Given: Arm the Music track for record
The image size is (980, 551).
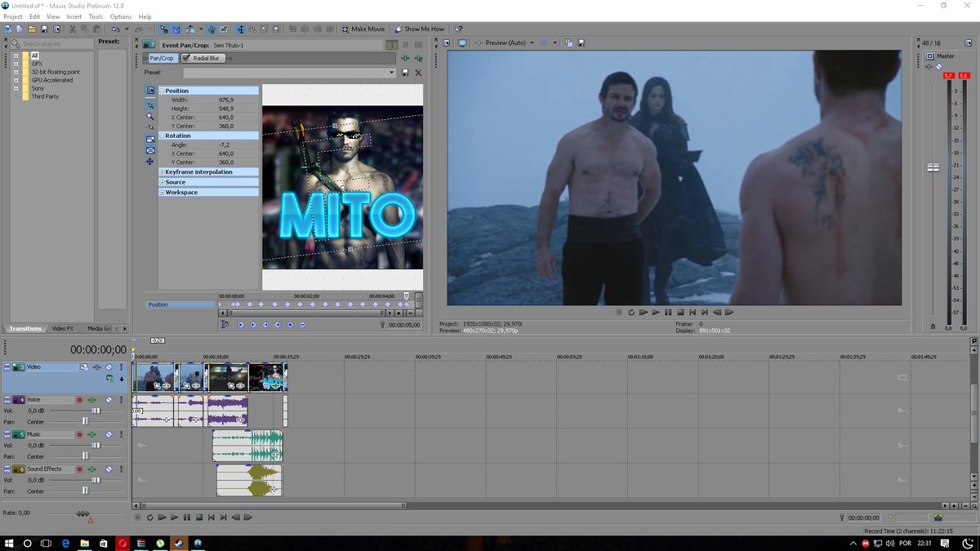Looking at the screenshot, I should (79, 434).
